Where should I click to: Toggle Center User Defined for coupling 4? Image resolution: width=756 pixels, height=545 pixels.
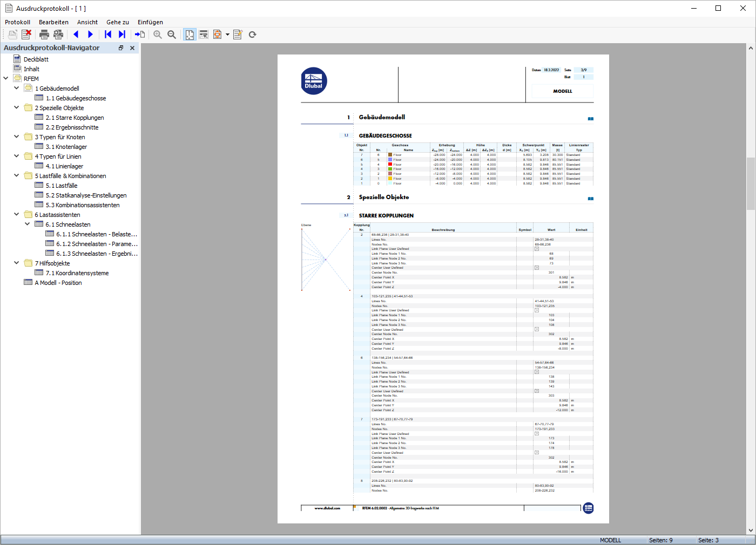tap(536, 329)
